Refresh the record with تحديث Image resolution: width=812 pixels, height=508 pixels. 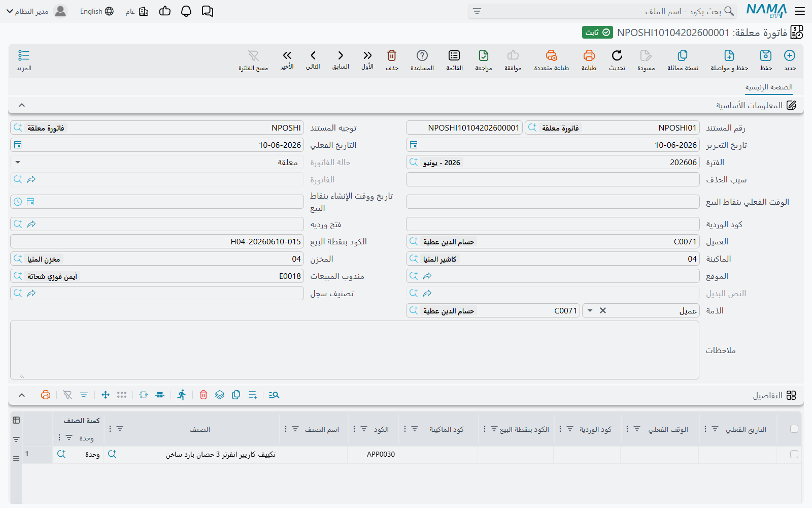pyautogui.click(x=617, y=60)
